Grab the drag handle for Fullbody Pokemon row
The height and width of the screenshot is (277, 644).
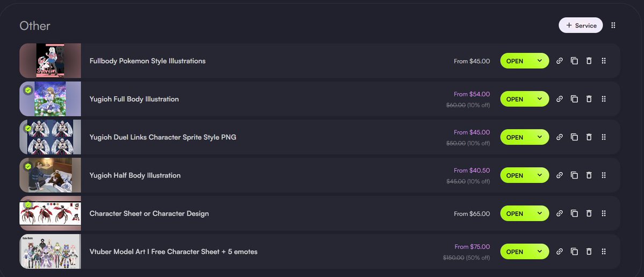point(604,61)
